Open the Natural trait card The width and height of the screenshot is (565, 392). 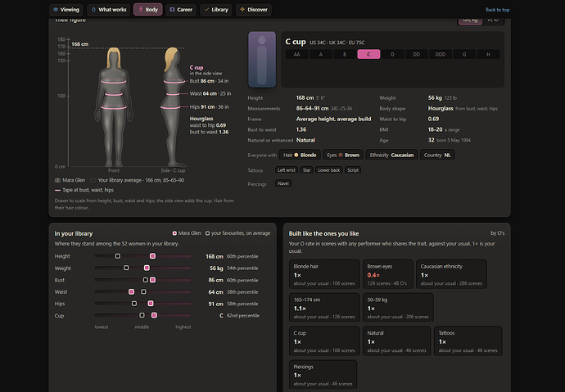pyautogui.click(x=396, y=341)
